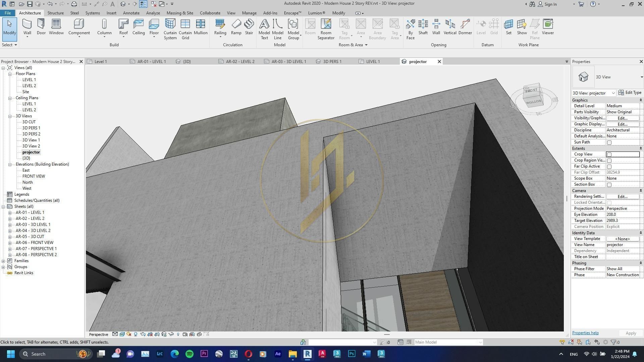Click the View Name field
This screenshot has height=362, width=644.
click(623, 245)
